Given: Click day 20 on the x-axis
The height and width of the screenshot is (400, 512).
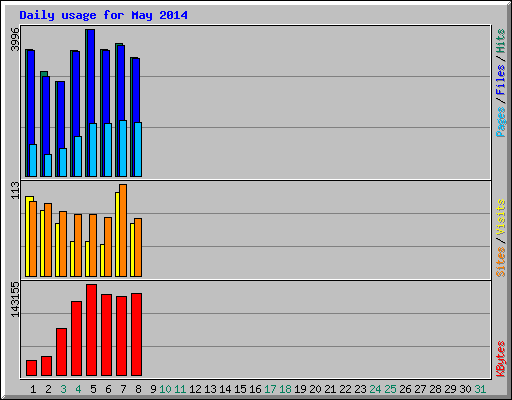Looking at the screenshot, I should tap(315, 389).
